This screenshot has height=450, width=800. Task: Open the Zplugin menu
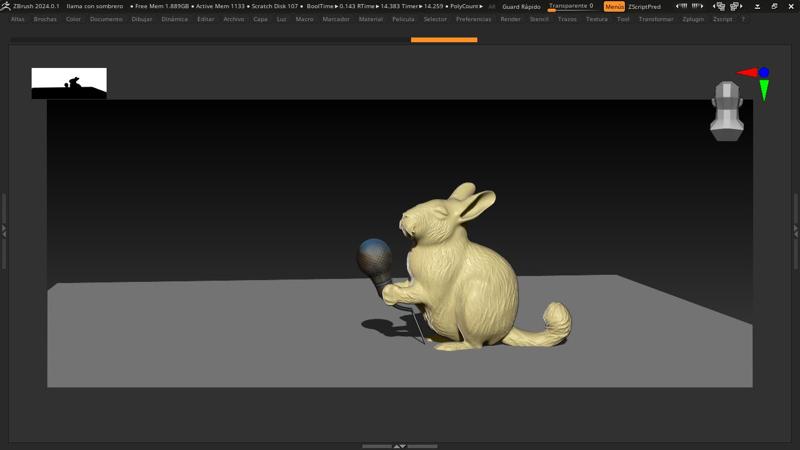tap(693, 19)
